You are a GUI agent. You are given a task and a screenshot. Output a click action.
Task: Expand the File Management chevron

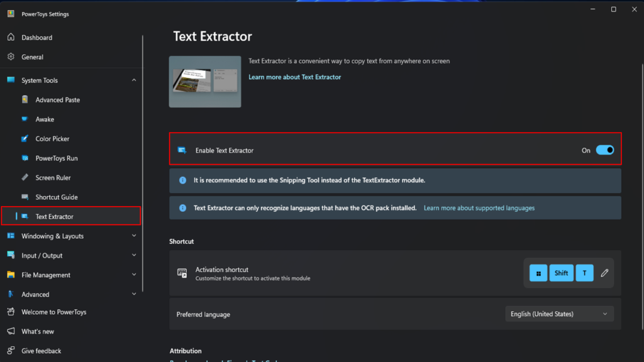(x=134, y=275)
